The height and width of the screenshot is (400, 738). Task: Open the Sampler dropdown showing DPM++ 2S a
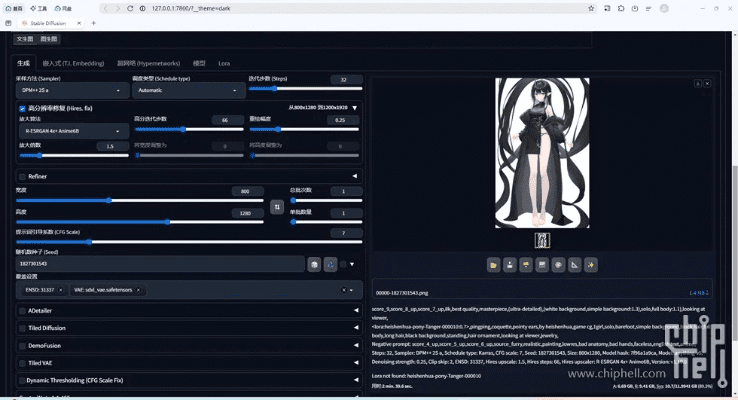71,90
